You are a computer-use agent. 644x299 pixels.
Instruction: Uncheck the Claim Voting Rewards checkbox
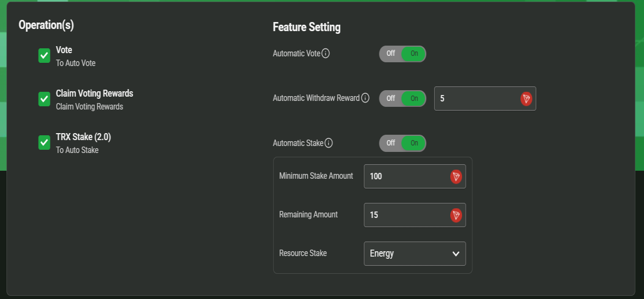(45, 99)
